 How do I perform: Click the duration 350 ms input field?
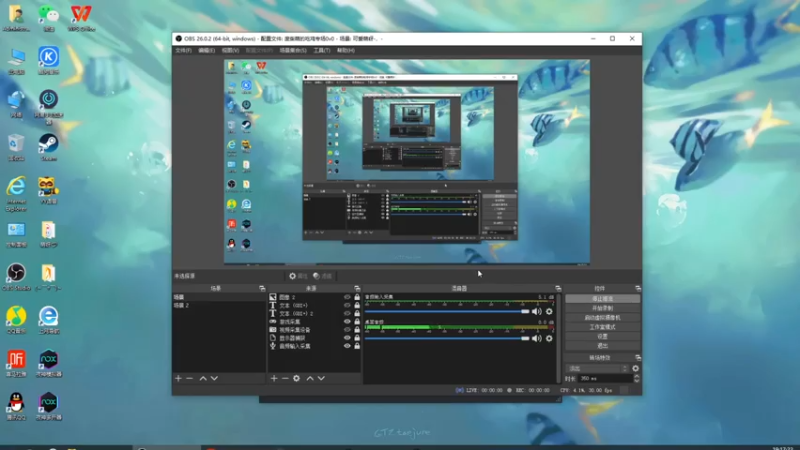605,379
